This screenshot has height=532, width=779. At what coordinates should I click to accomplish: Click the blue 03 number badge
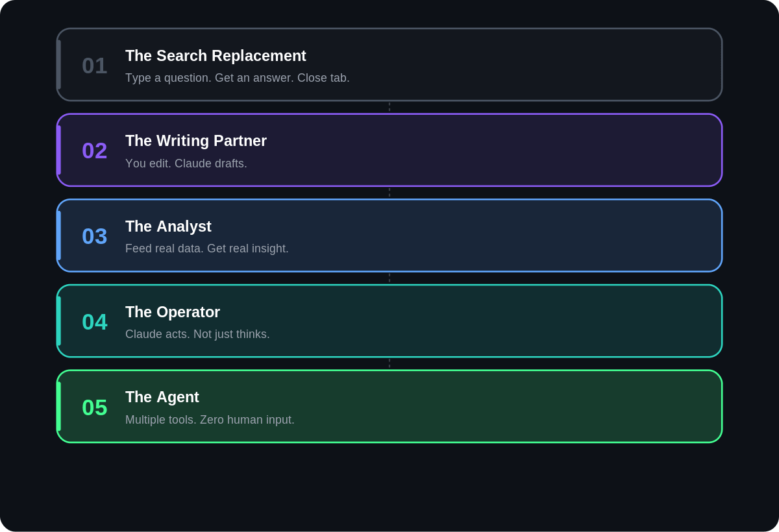(x=95, y=236)
